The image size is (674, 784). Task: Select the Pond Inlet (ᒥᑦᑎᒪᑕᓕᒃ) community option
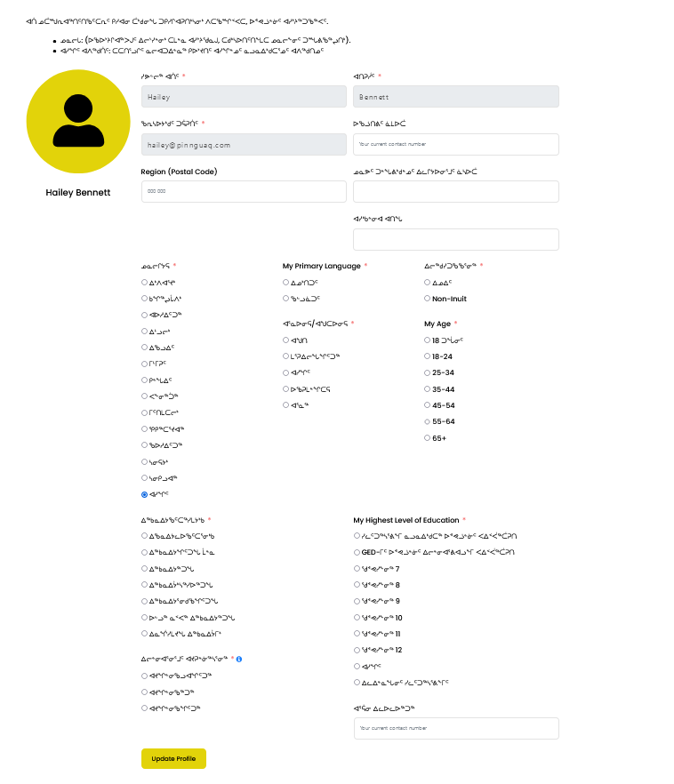pyautogui.click(x=145, y=413)
